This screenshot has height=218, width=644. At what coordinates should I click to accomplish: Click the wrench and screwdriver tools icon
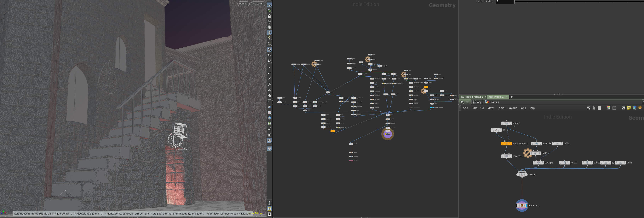point(588,108)
